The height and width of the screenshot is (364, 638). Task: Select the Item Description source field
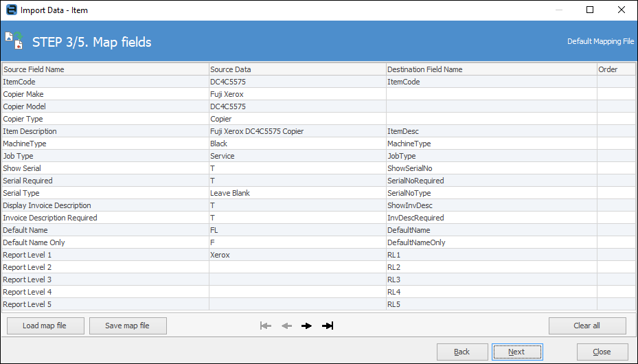pos(105,131)
